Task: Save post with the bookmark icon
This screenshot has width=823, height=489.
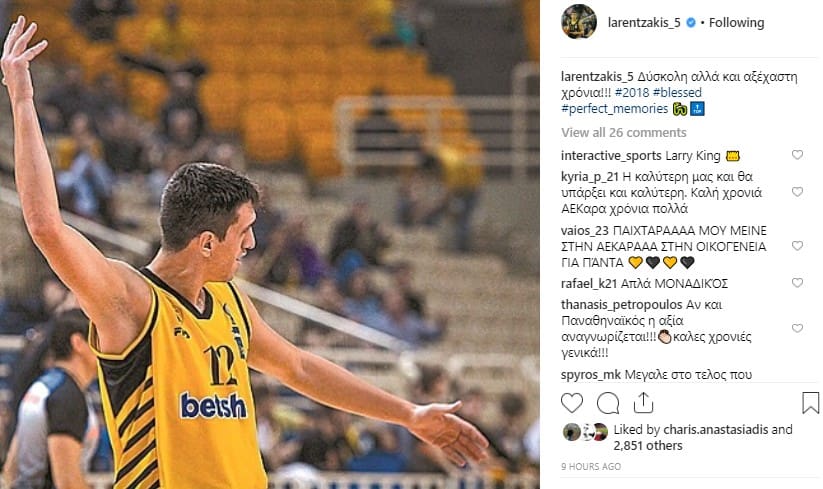Action: (810, 403)
